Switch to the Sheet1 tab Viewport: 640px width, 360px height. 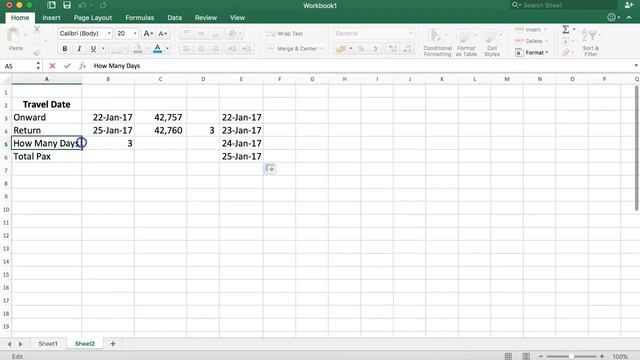click(x=48, y=344)
